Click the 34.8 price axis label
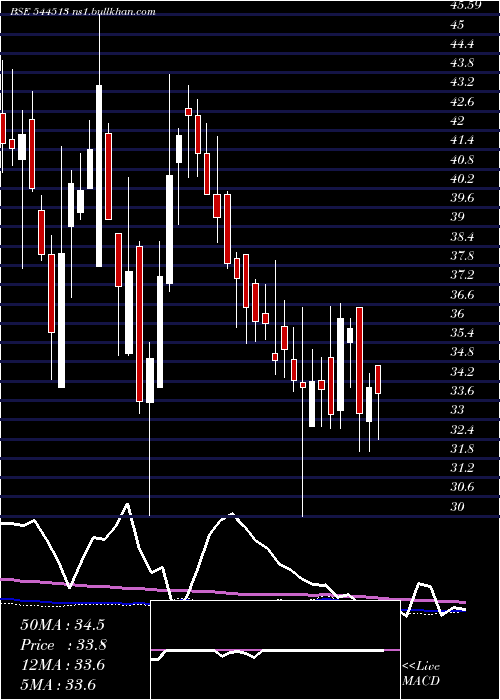The width and height of the screenshot is (500, 700). coord(462,352)
